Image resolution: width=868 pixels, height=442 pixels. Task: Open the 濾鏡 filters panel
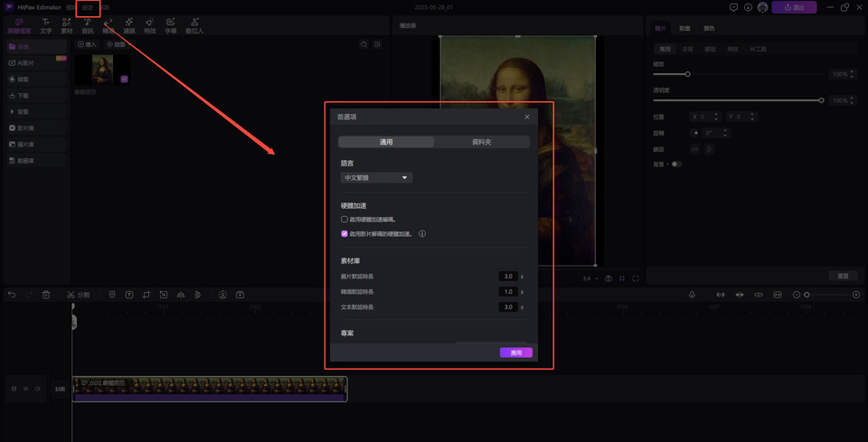[x=129, y=26]
